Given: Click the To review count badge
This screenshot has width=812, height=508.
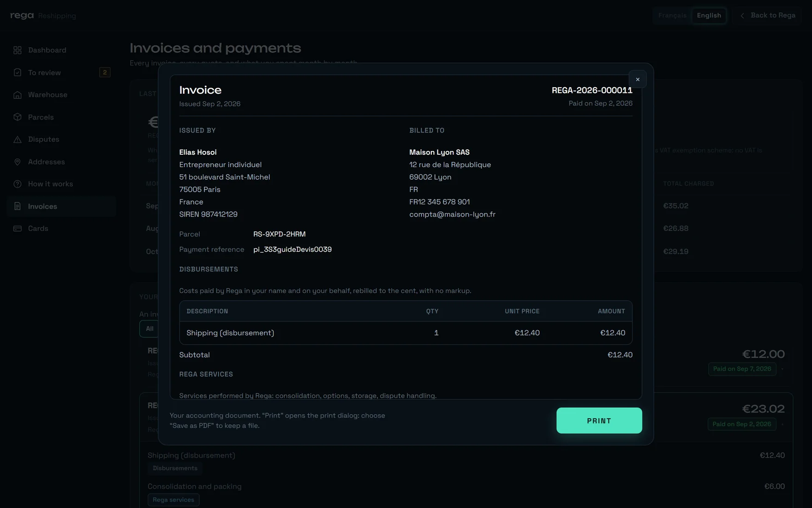Looking at the screenshot, I should (105, 73).
